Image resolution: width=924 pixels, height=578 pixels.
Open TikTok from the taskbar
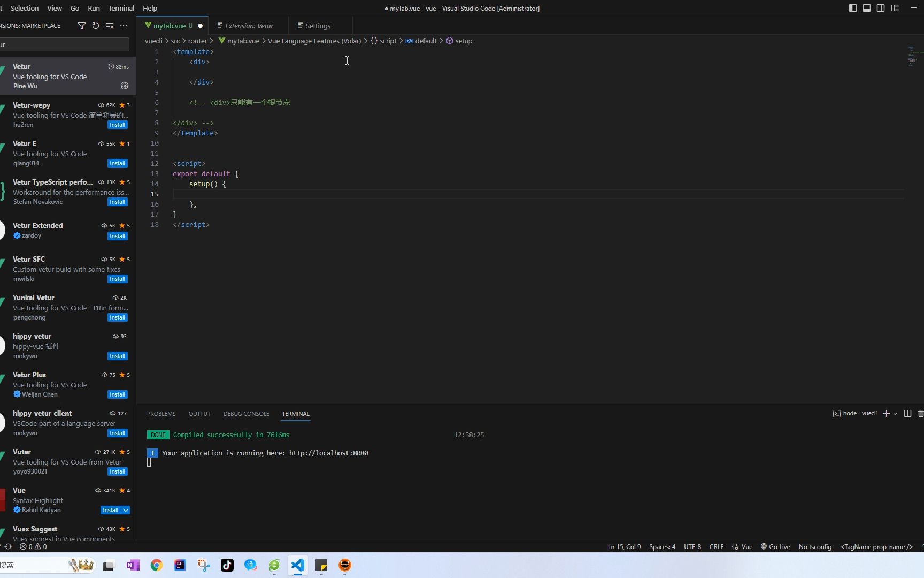[227, 565]
